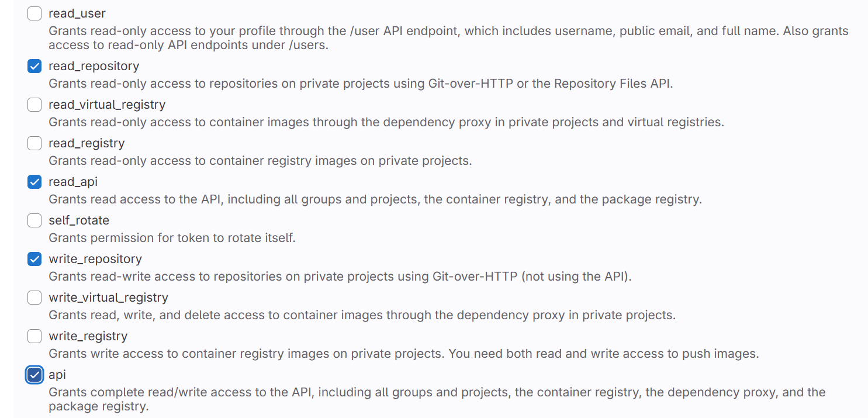The height and width of the screenshot is (418, 868).
Task: Check the self_rotate scope checkbox
Action: tap(34, 220)
